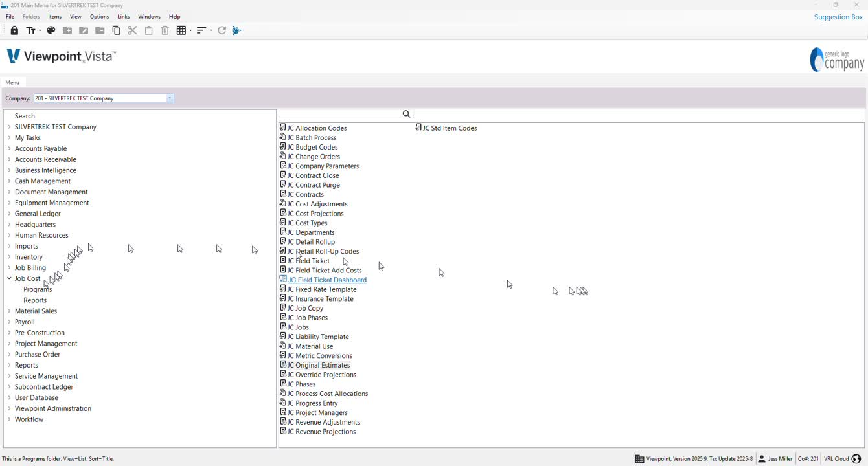The height and width of the screenshot is (466, 868).
Task: Open the Company dropdown selector
Action: [170, 98]
